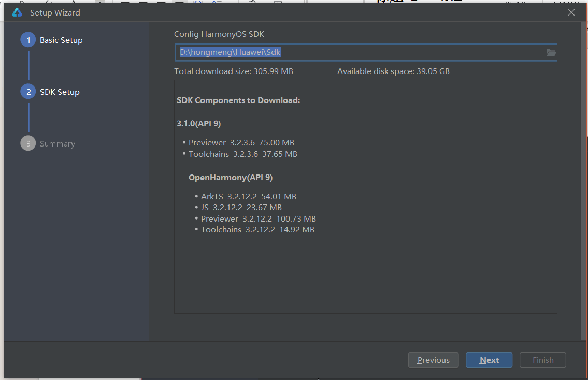Click 'SDK Components to Download:' heading
The height and width of the screenshot is (380, 588).
click(238, 100)
